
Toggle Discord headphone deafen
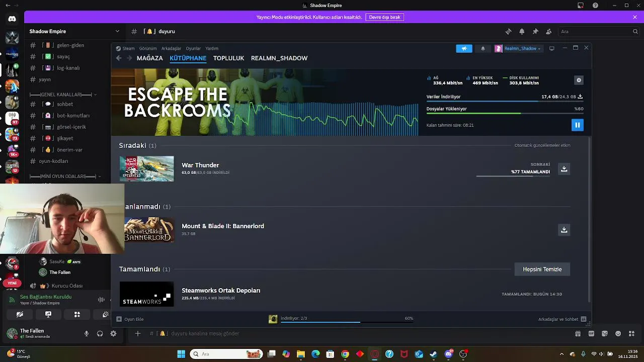100,333
